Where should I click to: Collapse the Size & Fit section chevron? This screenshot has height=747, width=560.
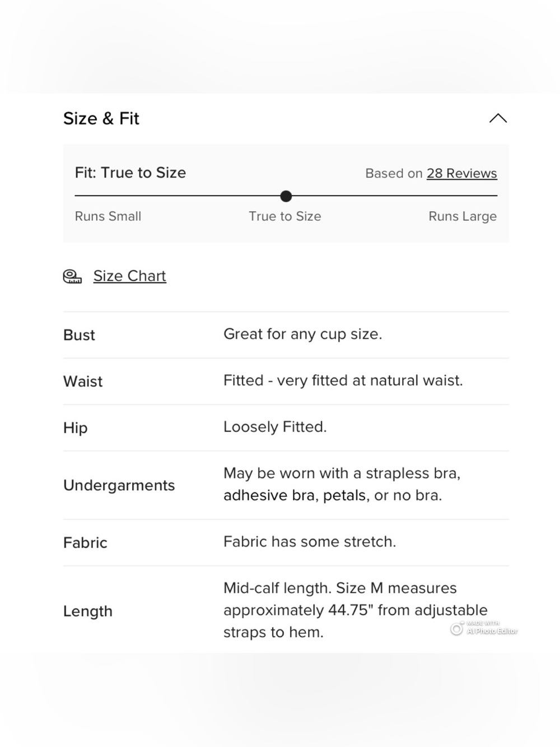click(498, 118)
